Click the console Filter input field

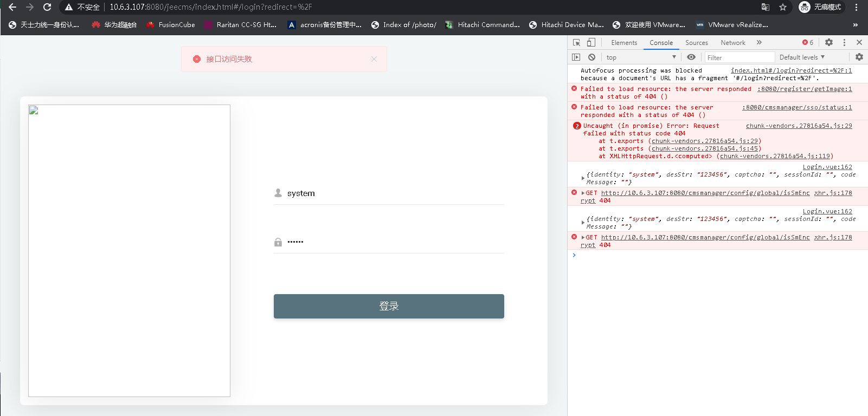coord(740,57)
